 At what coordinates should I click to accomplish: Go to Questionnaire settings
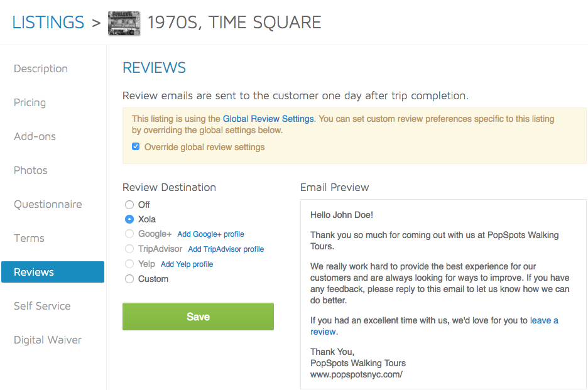[x=48, y=204]
